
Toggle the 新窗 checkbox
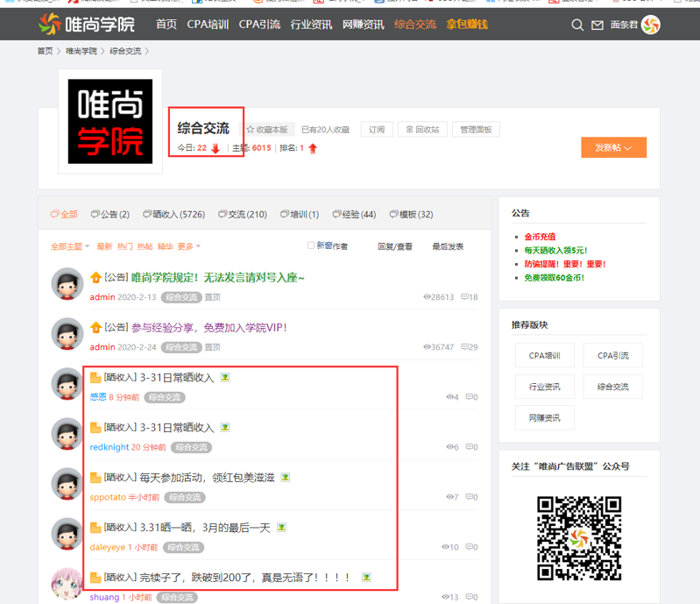pos(310,245)
